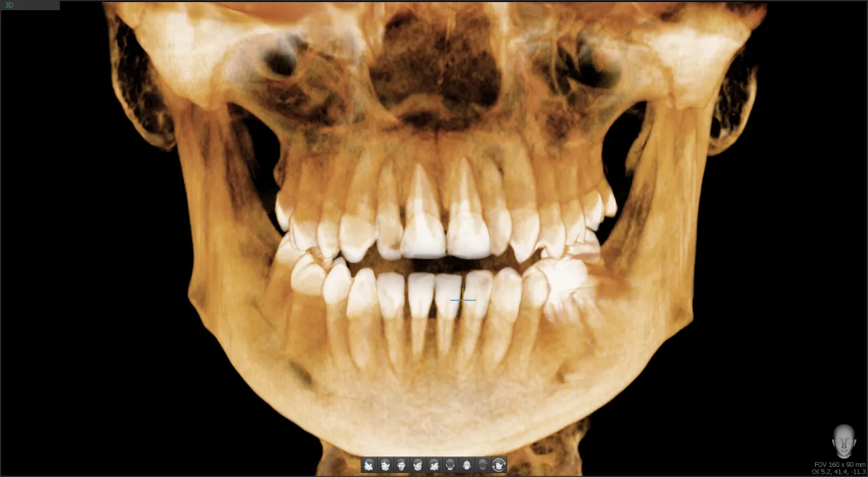
Task: Select the top-of-head view icon
Action: coord(467,465)
